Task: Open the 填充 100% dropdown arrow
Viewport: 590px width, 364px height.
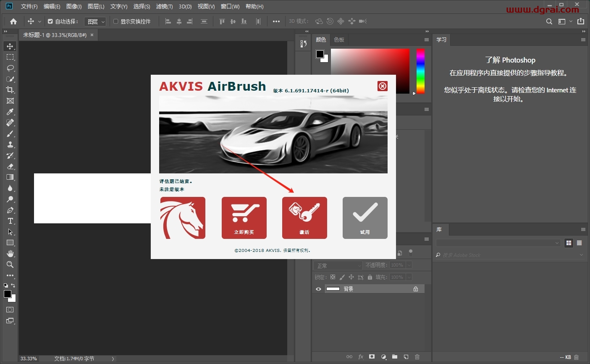Action: click(409, 277)
